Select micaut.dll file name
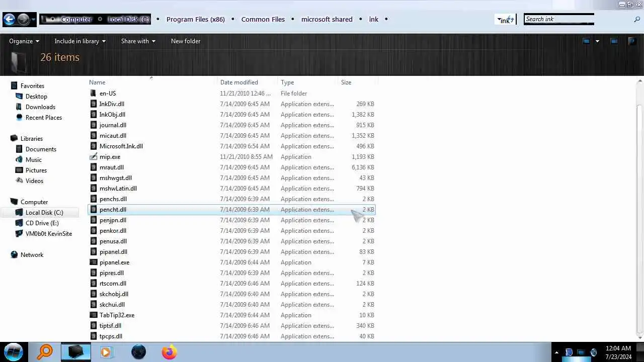This screenshot has height=362, width=644. (x=113, y=136)
